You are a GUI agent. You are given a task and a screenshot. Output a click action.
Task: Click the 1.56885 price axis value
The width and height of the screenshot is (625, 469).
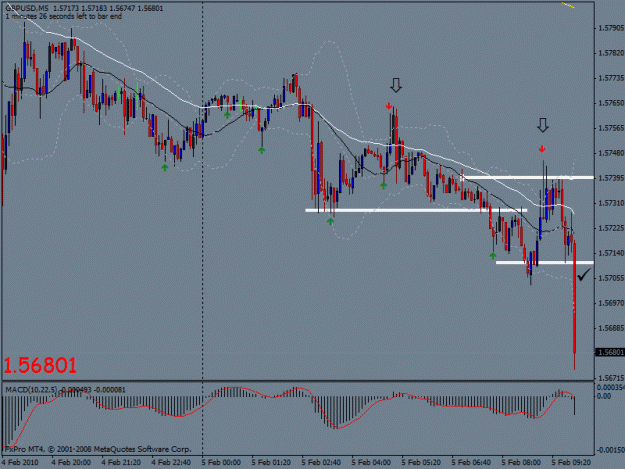(611, 328)
